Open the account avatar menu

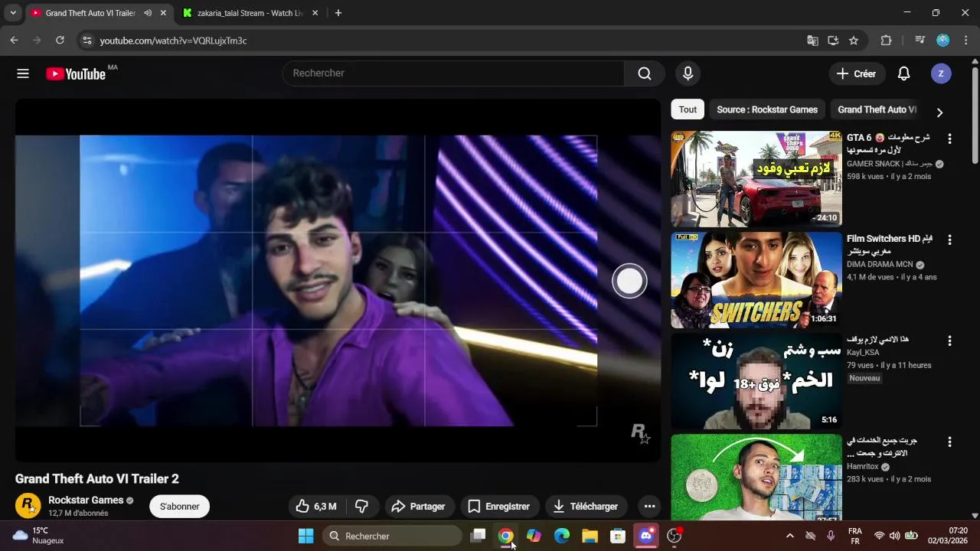click(x=941, y=73)
